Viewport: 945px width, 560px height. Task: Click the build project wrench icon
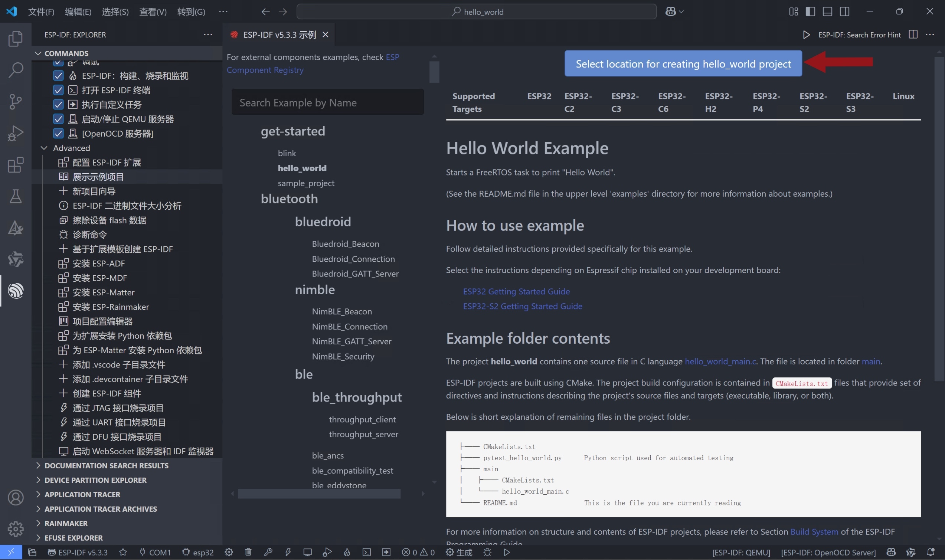pyautogui.click(x=268, y=553)
